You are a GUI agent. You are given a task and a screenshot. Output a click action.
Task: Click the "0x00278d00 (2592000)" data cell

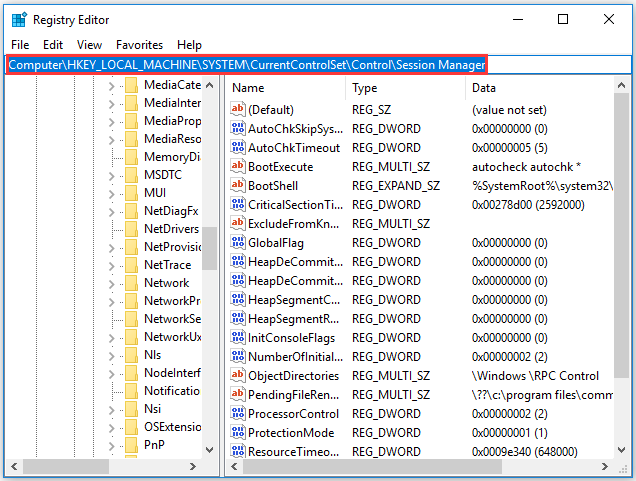point(528,205)
